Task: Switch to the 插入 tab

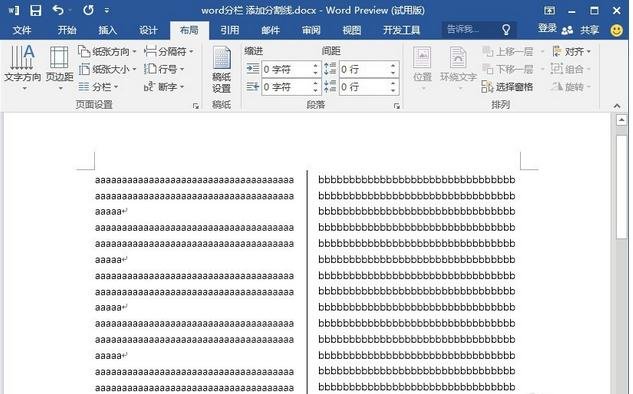Action: coord(107,30)
